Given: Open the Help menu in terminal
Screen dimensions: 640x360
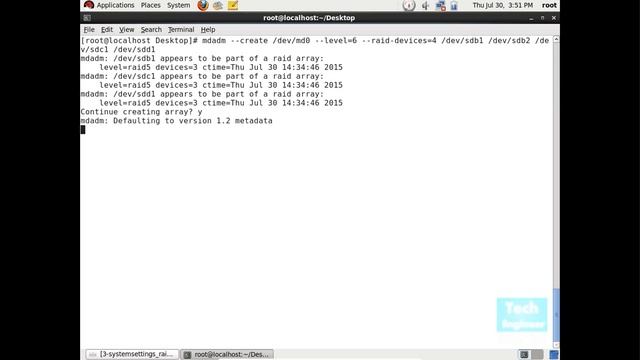Looking at the screenshot, I should (x=208, y=29).
